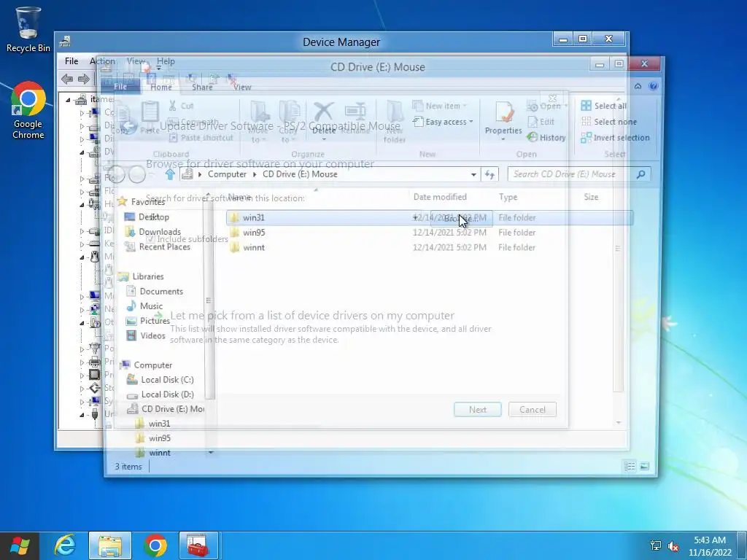Click the Type column header
Viewport: 747px width, 560px height.
(508, 197)
